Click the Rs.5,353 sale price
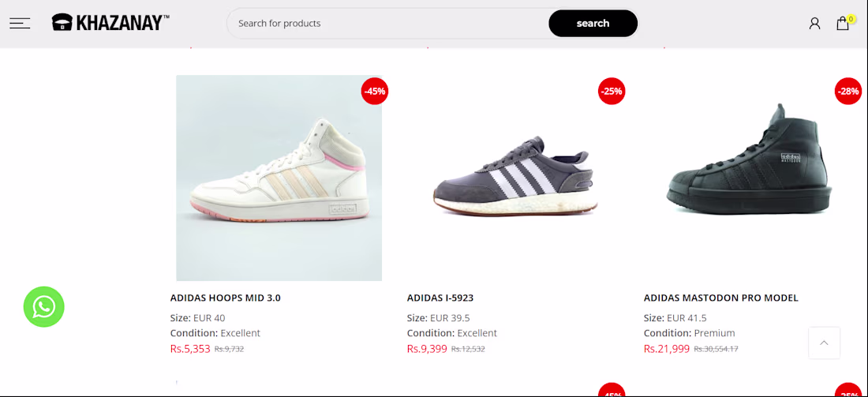Viewport: 868px width, 397px height. [190, 349]
